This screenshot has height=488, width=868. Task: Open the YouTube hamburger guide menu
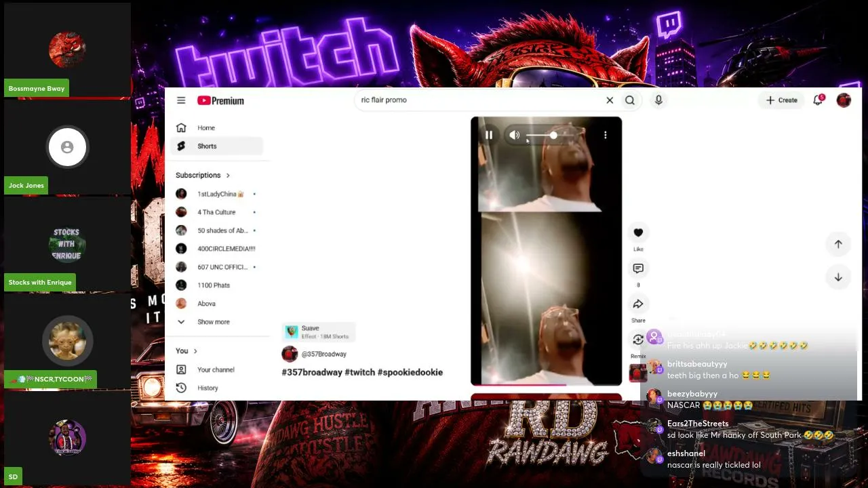tap(181, 100)
